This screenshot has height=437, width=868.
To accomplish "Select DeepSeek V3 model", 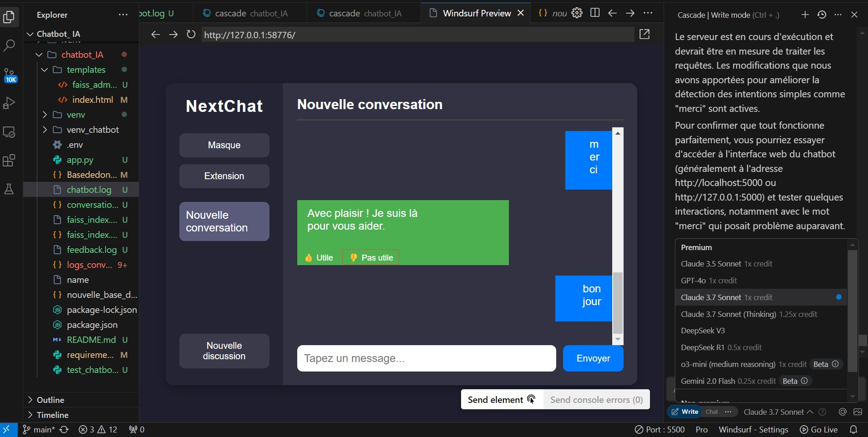I will click(761, 331).
